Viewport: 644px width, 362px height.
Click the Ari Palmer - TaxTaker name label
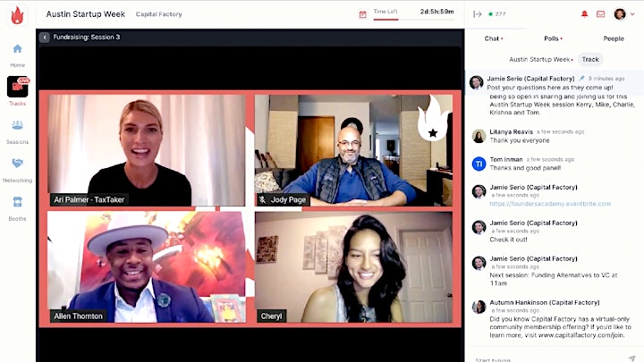(89, 200)
